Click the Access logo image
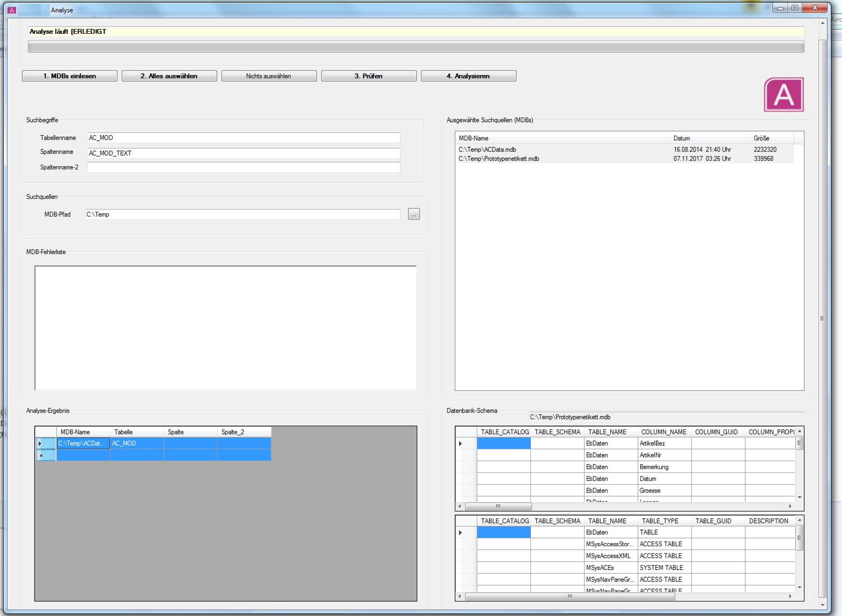Viewport: 842px width, 616px height. pos(784,94)
